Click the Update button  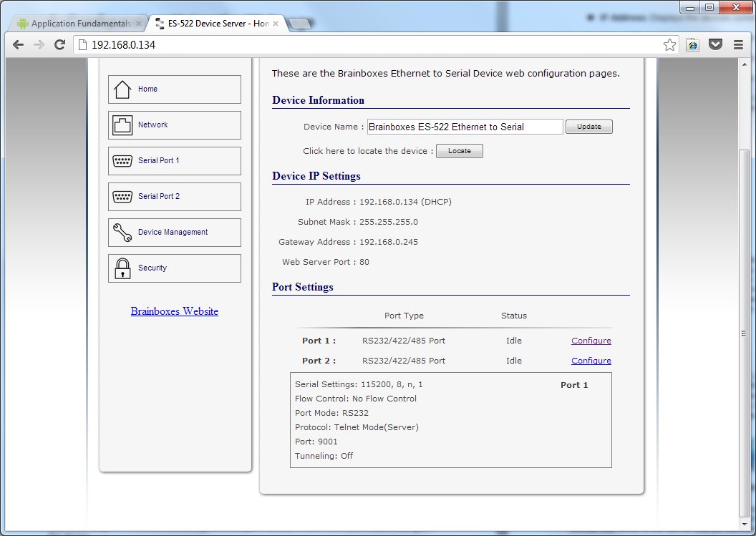tap(588, 126)
